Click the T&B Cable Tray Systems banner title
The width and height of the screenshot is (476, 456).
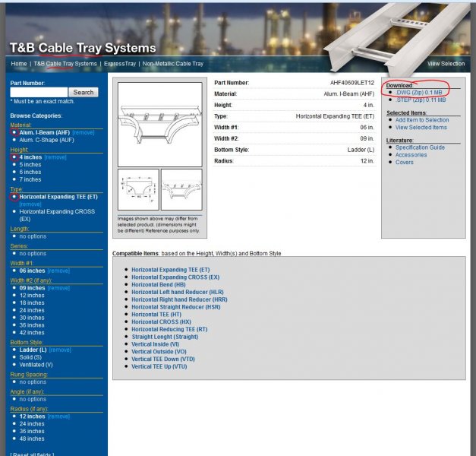[x=83, y=48]
